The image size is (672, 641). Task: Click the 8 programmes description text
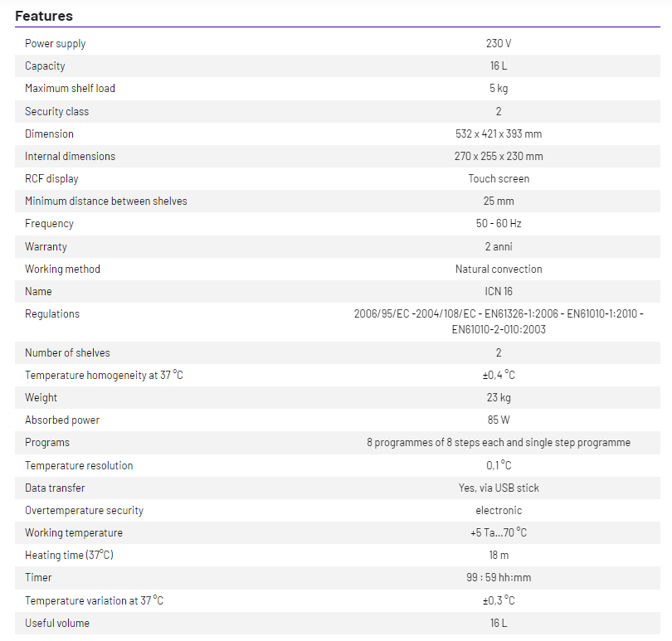(x=499, y=442)
